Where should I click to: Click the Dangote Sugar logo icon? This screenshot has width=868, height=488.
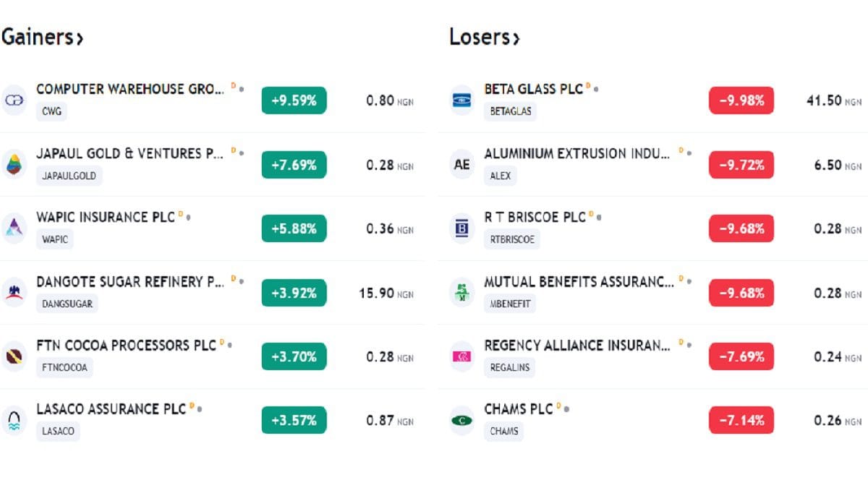pyautogui.click(x=14, y=293)
